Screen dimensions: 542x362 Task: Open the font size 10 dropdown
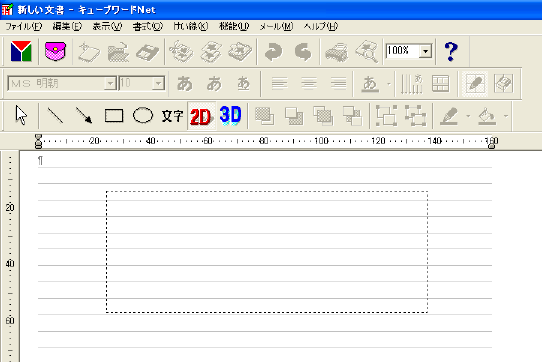(x=158, y=84)
